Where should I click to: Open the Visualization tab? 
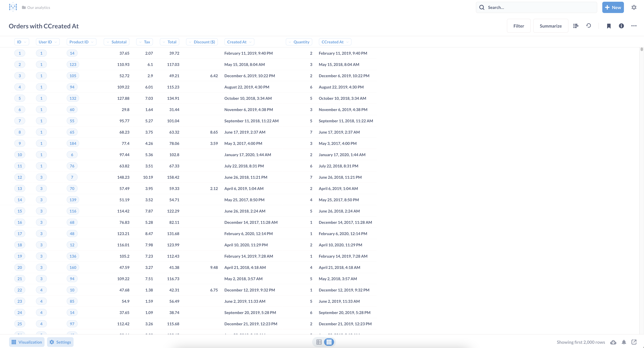(x=27, y=342)
